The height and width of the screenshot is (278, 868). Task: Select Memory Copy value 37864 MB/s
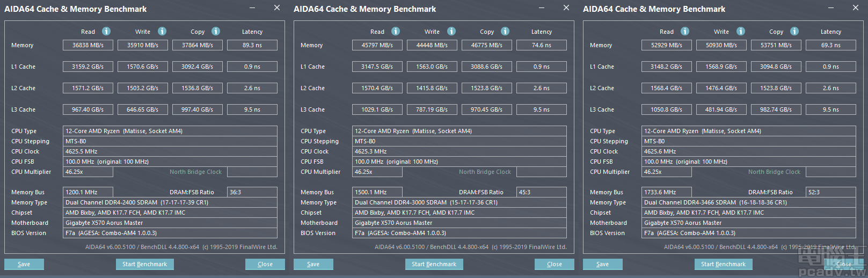198,45
